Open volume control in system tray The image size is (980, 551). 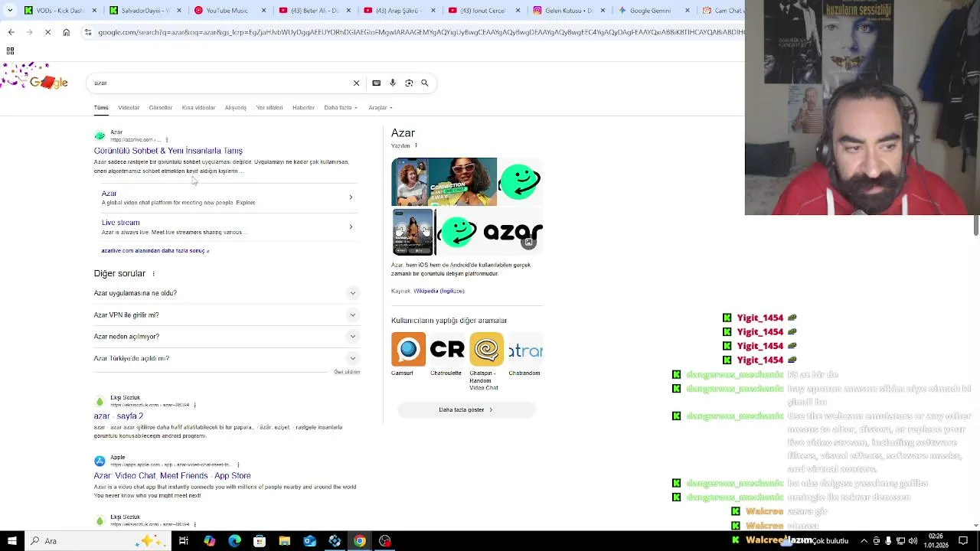point(913,541)
